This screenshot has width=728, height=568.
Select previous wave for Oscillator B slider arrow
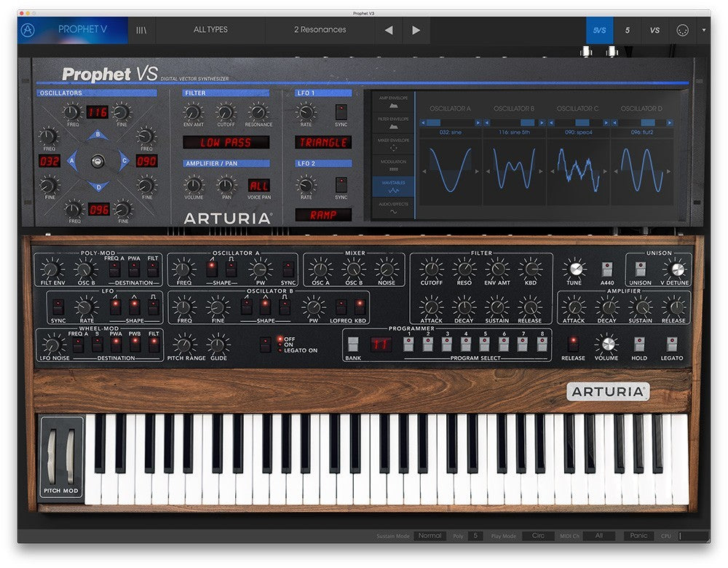486,122
